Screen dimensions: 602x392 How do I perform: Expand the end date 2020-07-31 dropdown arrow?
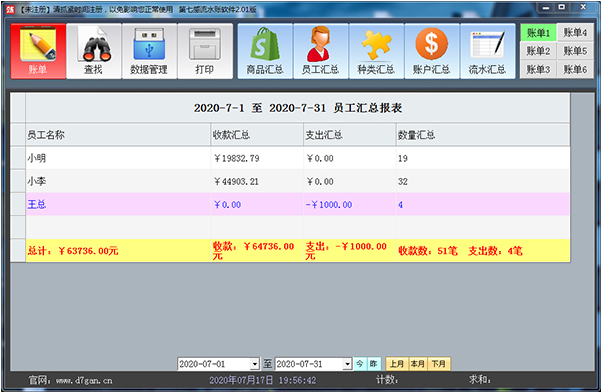[347, 364]
